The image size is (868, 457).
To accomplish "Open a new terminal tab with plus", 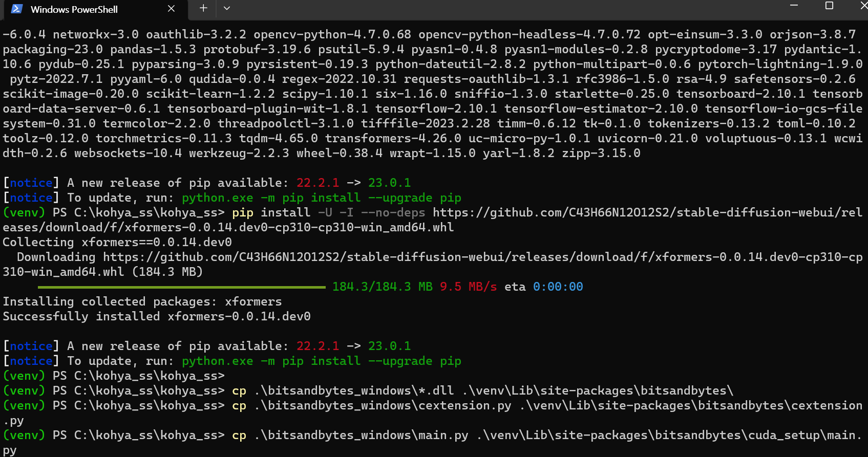I will 203,8.
